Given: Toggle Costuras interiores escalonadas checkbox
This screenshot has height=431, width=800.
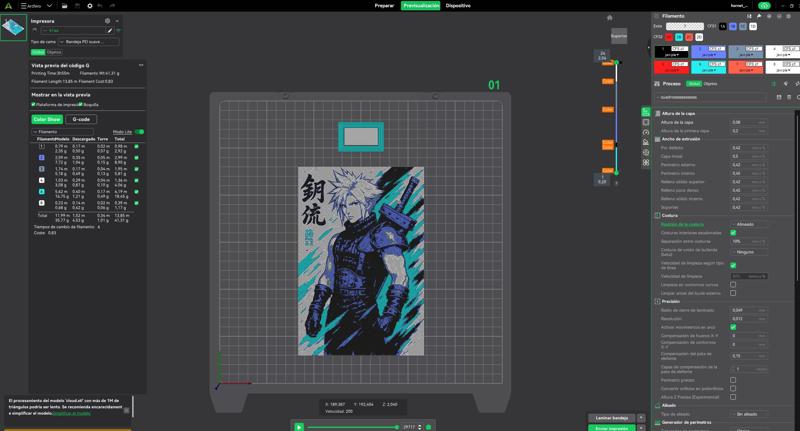Looking at the screenshot, I should tap(733, 233).
